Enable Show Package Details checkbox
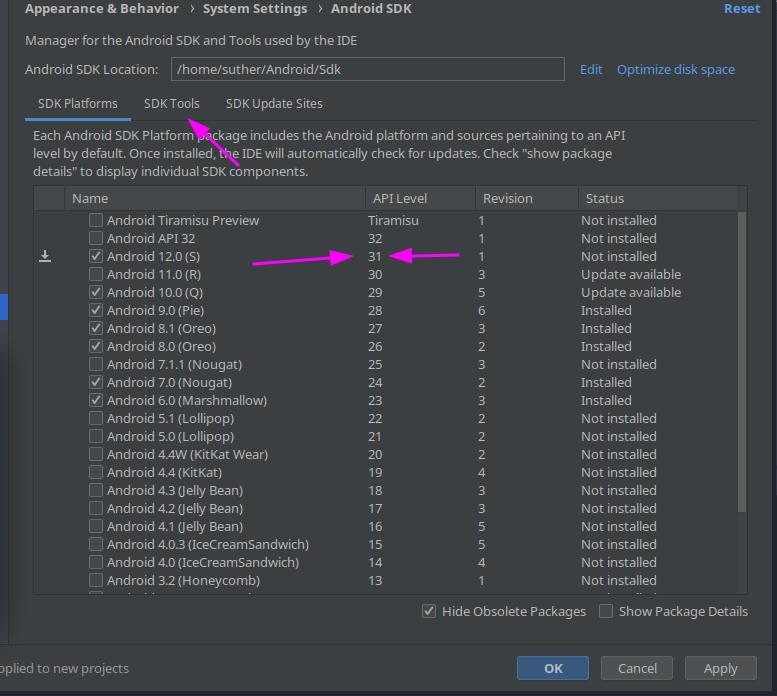Image resolution: width=777 pixels, height=696 pixels. pos(606,611)
